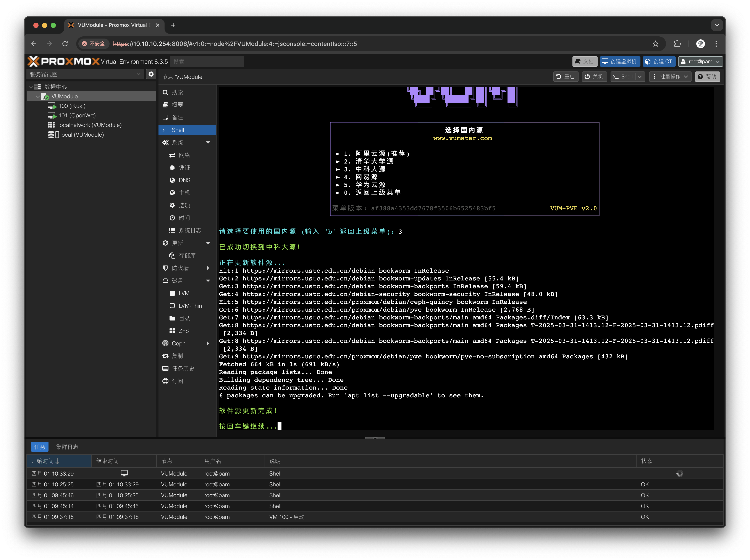Open the 100 (iKuai) virtual machine

point(71,106)
